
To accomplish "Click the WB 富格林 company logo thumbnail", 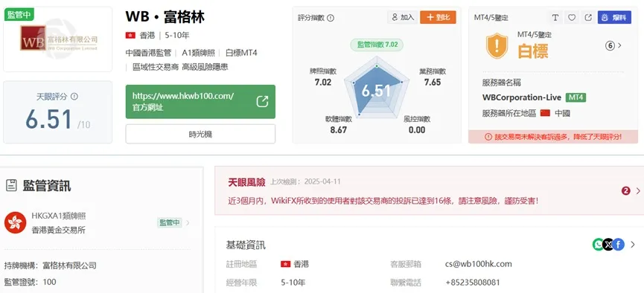I will point(58,40).
